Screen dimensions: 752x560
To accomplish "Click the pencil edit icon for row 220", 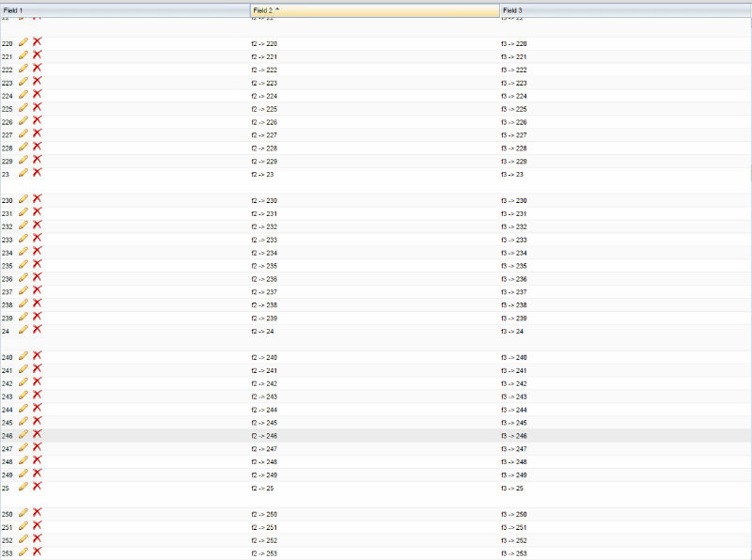I will click(23, 42).
